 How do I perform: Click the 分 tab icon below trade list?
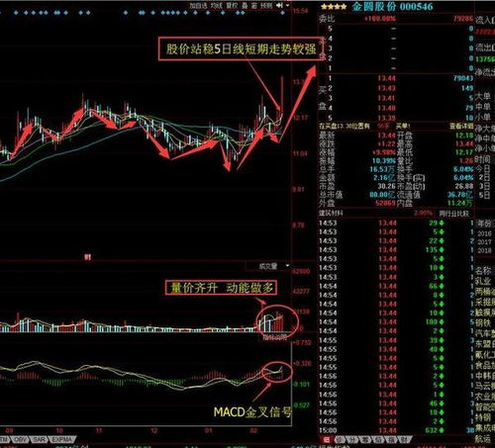point(352,440)
